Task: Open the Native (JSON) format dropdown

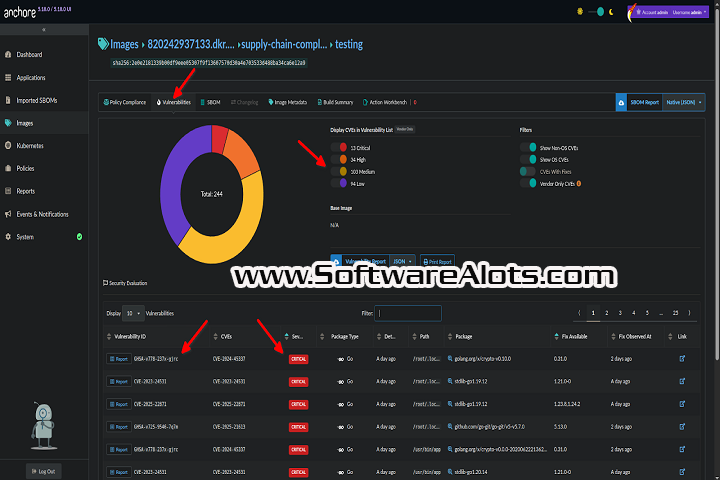Action: pos(684,102)
